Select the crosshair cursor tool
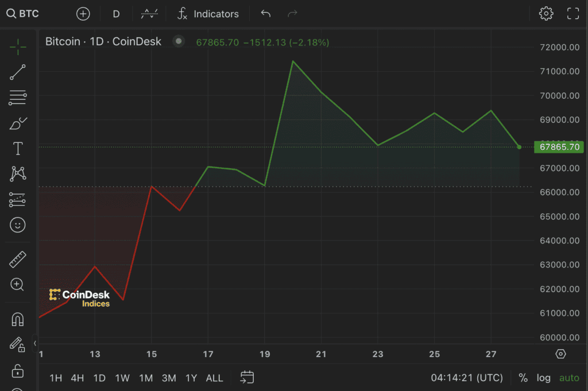 tap(18, 47)
